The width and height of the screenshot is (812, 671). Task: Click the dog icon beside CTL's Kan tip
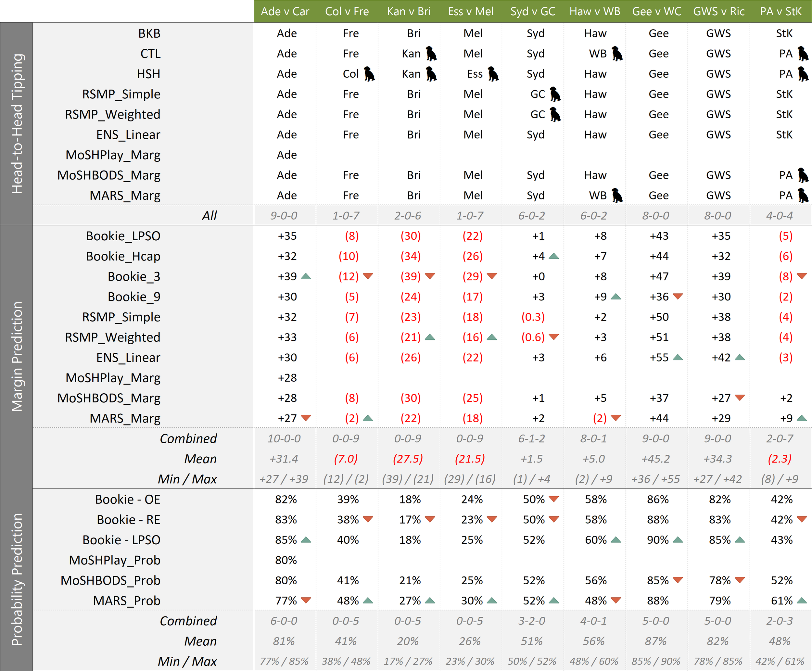point(431,54)
